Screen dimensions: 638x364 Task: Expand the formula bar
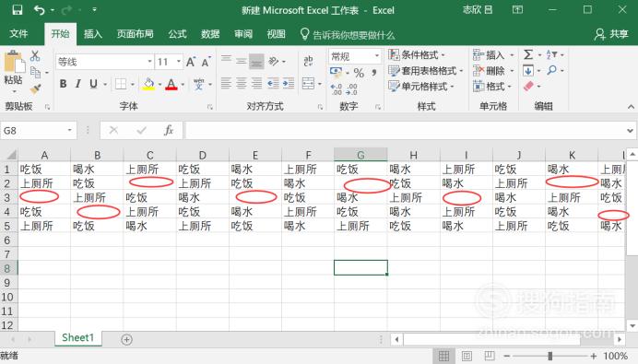click(630, 131)
